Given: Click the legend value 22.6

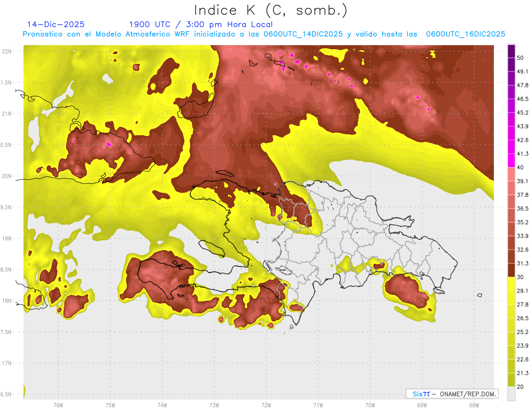Looking at the screenshot, I should (522, 359).
